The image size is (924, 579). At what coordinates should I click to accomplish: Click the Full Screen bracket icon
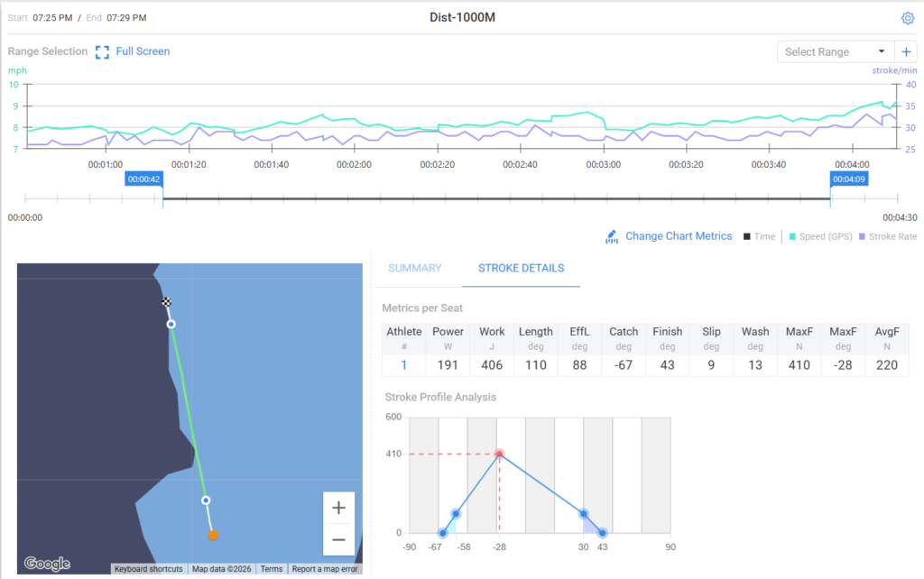(x=102, y=52)
